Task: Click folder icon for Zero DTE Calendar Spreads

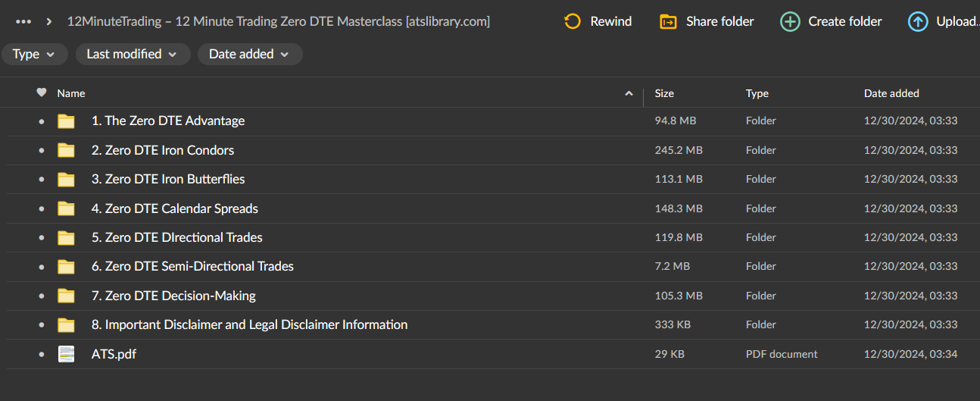Action: click(x=67, y=208)
